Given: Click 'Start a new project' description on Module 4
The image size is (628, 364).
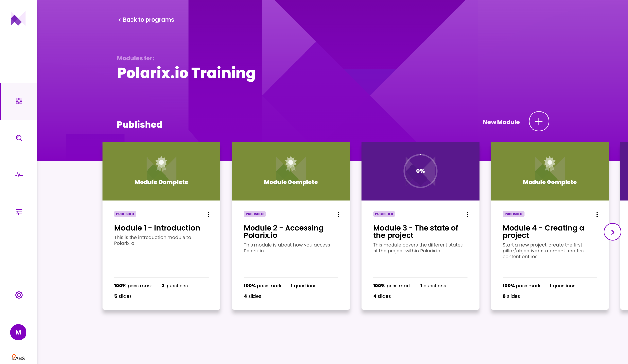Looking at the screenshot, I should (544, 251).
